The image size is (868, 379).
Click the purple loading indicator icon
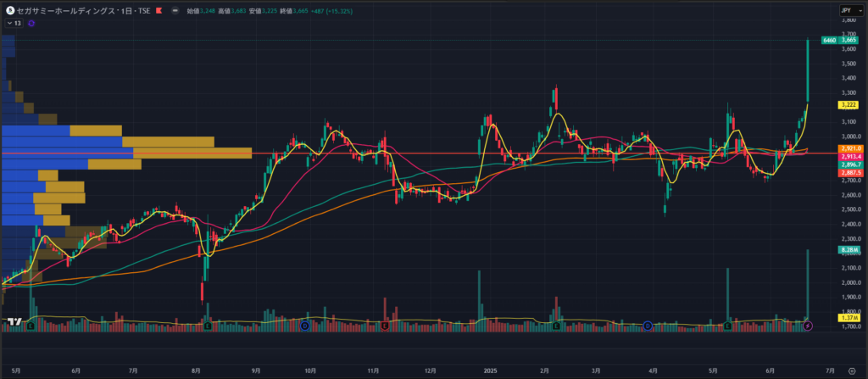tap(31, 23)
